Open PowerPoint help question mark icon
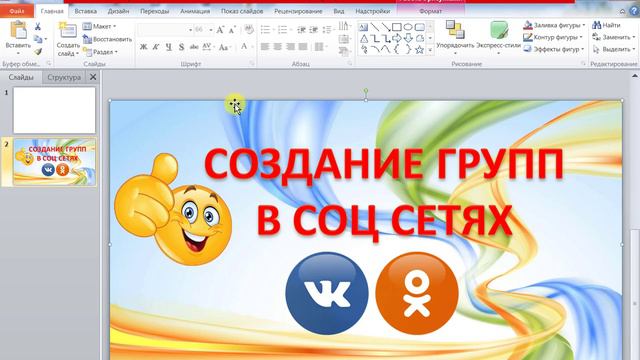 tap(634, 11)
